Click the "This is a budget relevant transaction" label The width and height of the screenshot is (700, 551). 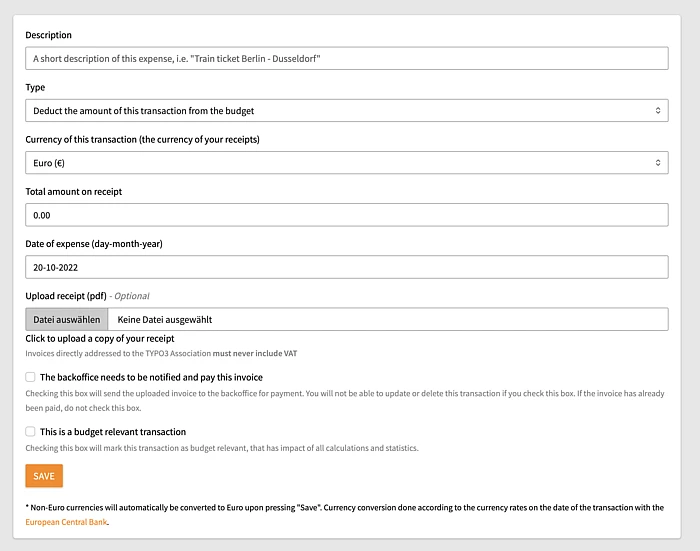pos(112,432)
